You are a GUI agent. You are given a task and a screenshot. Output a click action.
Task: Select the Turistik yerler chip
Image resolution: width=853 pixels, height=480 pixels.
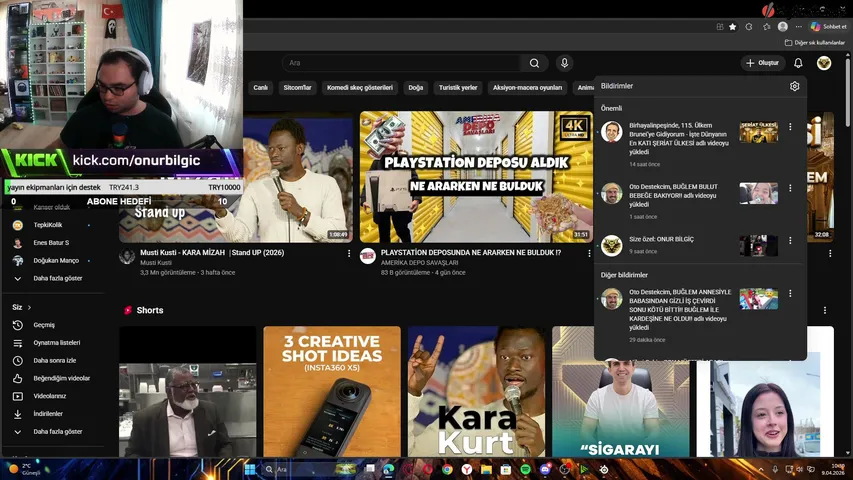coord(458,88)
